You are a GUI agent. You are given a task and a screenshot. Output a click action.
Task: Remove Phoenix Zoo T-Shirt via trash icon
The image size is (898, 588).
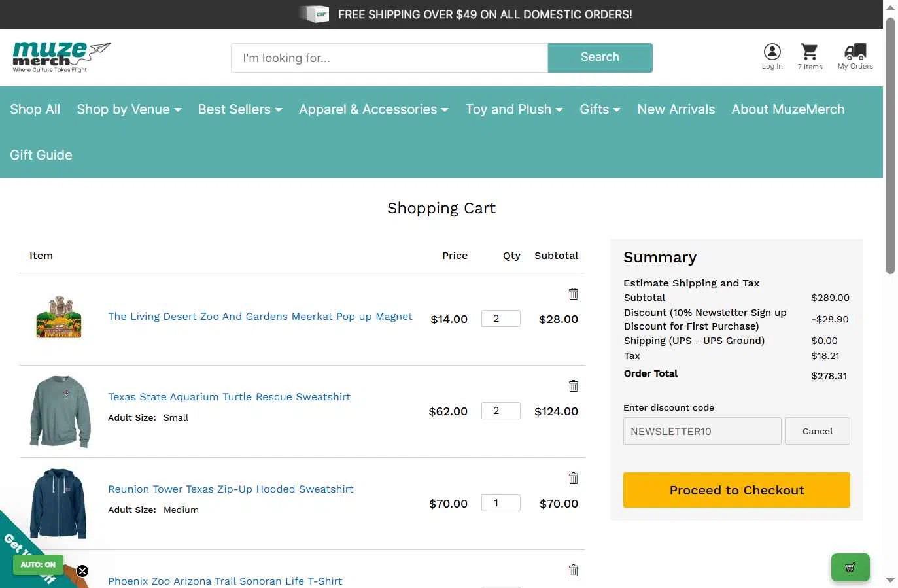[x=574, y=570]
